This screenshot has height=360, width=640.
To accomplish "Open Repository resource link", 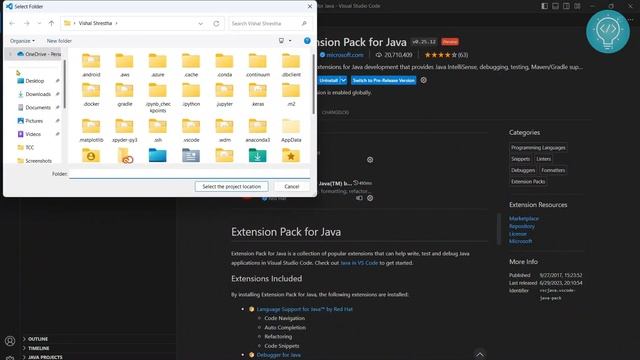I will tap(522, 226).
